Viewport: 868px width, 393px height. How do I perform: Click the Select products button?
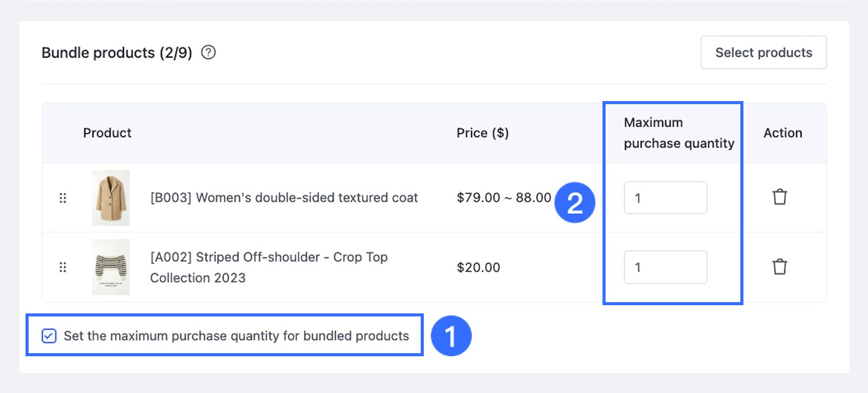(763, 52)
